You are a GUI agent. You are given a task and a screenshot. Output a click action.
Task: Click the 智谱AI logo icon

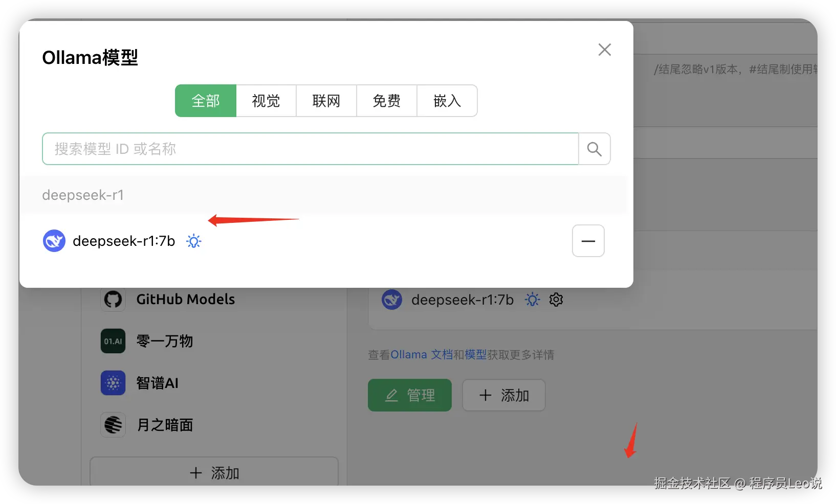[x=113, y=383]
